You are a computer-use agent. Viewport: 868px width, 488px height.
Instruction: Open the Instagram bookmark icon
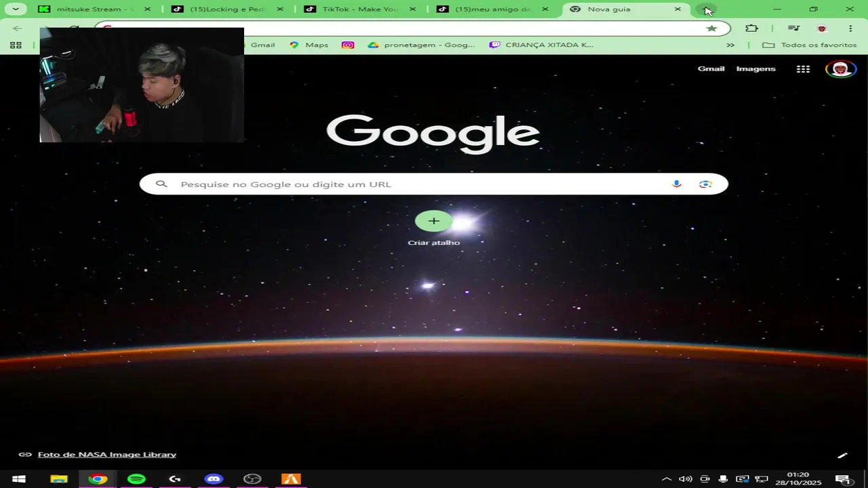pyautogui.click(x=348, y=45)
